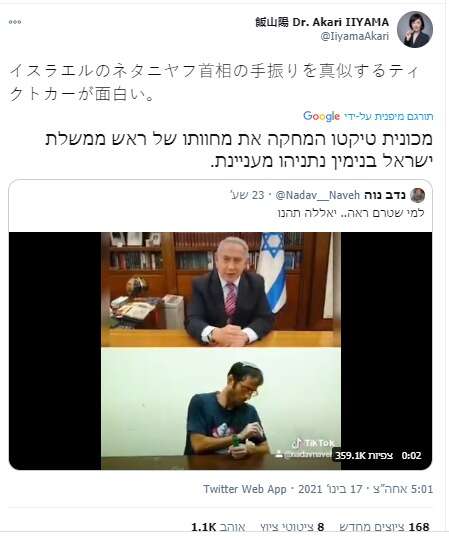View the 168 retweets list
Viewport: 449px width, 538px height.
[x=384, y=527]
